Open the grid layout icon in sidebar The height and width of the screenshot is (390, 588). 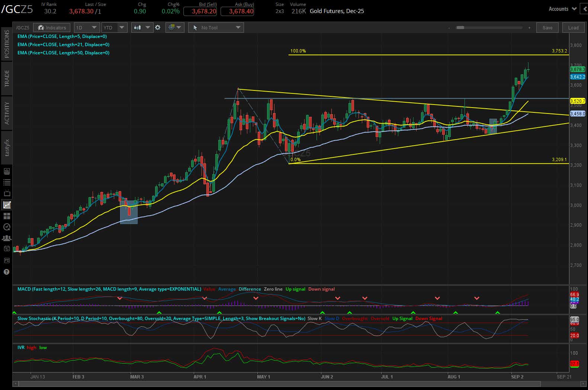pos(7,216)
